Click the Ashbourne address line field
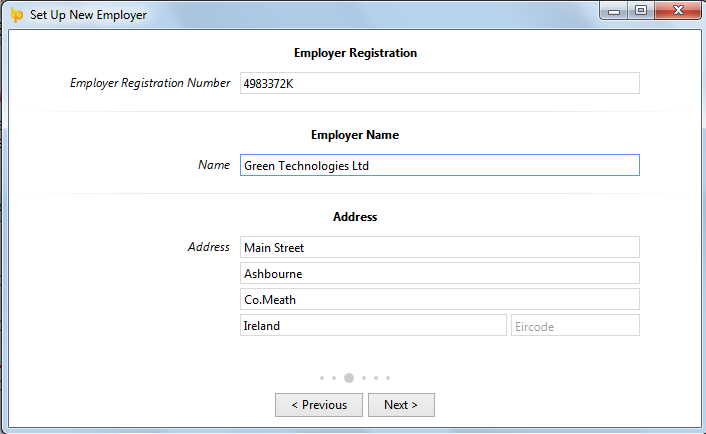706x434 pixels. click(x=439, y=273)
